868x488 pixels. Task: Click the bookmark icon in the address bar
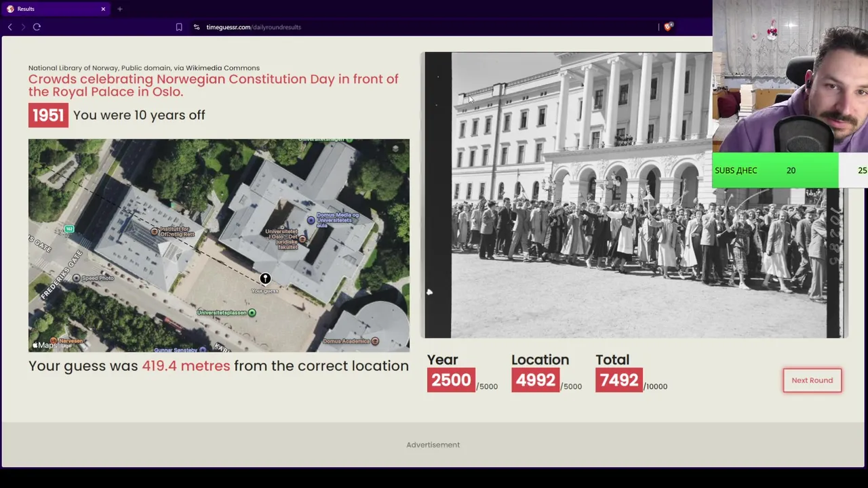(179, 27)
